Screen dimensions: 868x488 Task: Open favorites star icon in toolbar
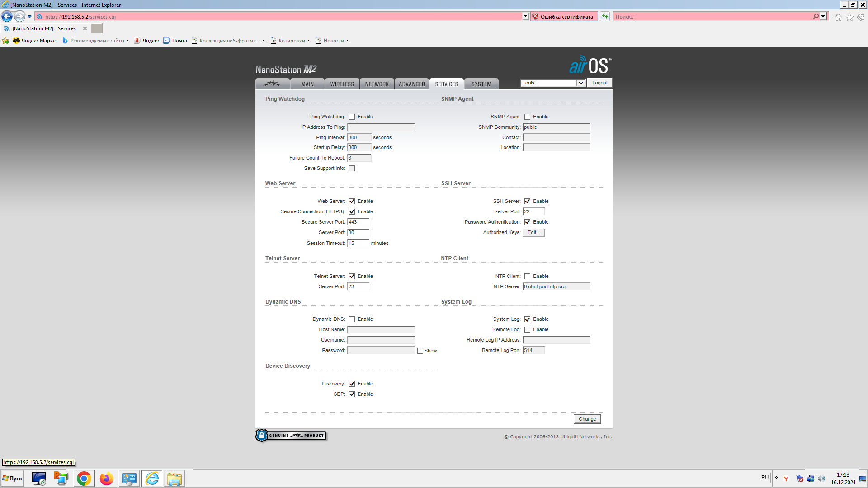(849, 17)
